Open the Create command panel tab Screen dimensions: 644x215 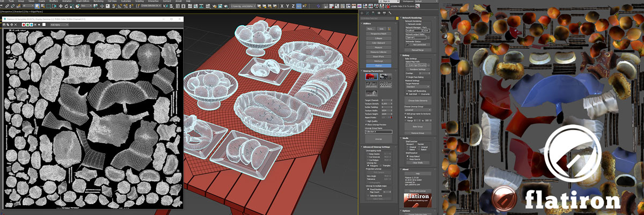pos(362,13)
